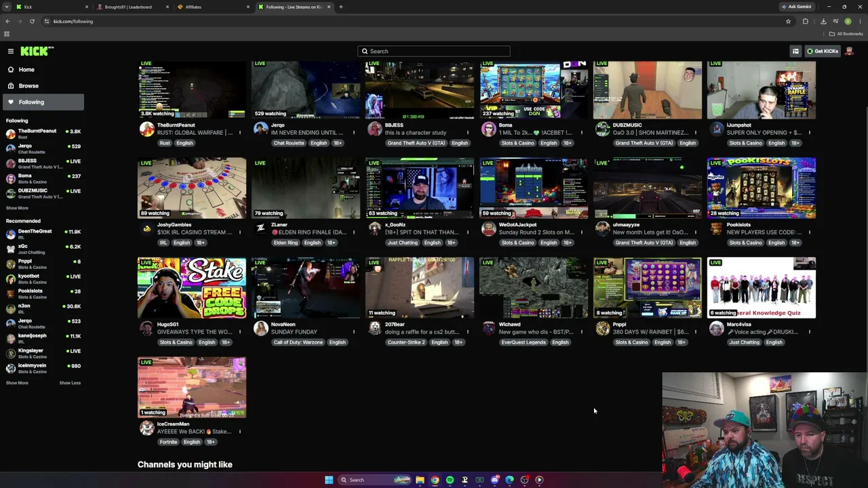The image size is (868, 488).
Task: Open a new browser tab
Action: [x=341, y=7]
